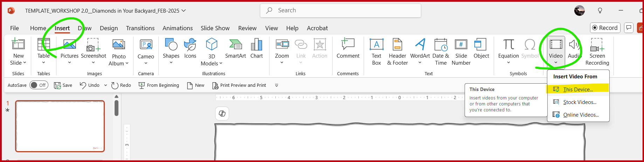Expand the New Slide dropdown arrow
This screenshot has width=644, height=162.
coord(25,63)
